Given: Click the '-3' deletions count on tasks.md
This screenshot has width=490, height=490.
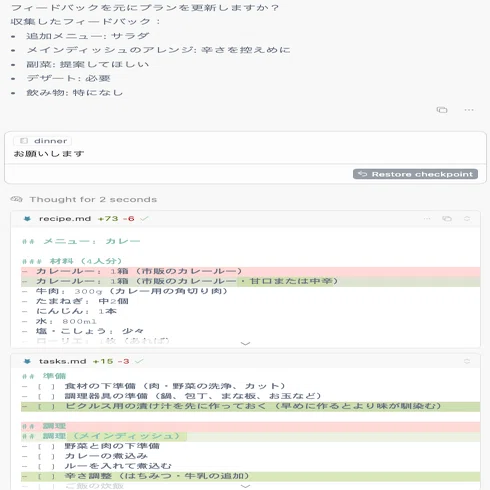Looking at the screenshot, I should tap(123, 361).
